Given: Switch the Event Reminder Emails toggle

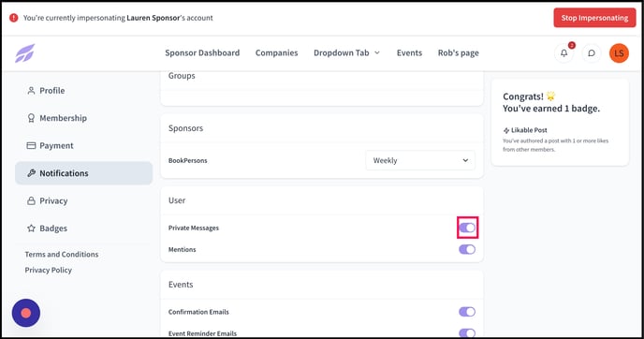Looking at the screenshot, I should click(467, 332).
